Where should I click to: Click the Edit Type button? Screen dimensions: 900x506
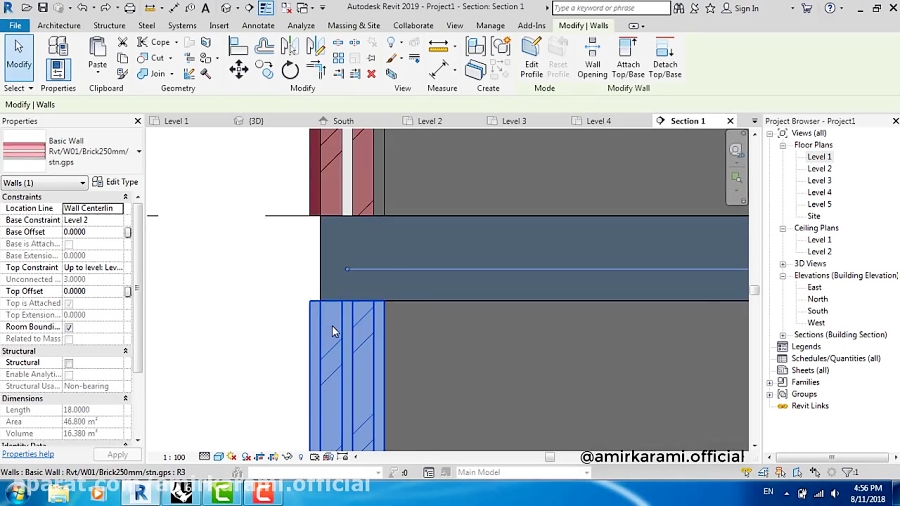coord(115,182)
